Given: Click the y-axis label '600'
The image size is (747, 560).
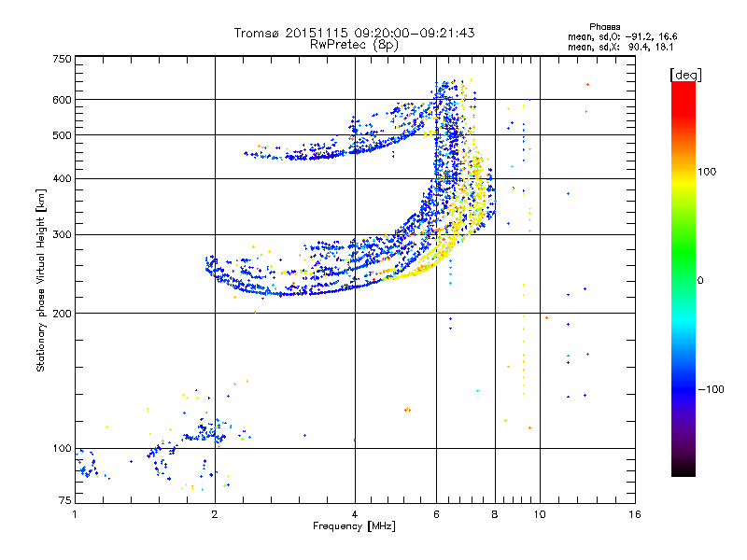Looking at the screenshot, I should click(63, 100).
